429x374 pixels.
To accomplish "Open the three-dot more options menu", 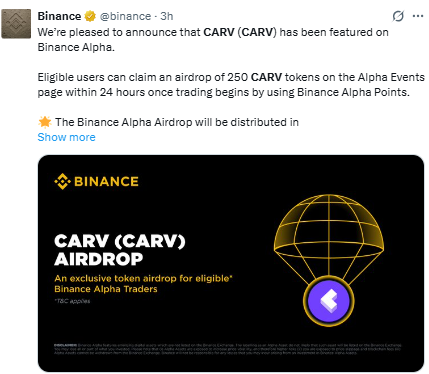I will pos(418,16).
